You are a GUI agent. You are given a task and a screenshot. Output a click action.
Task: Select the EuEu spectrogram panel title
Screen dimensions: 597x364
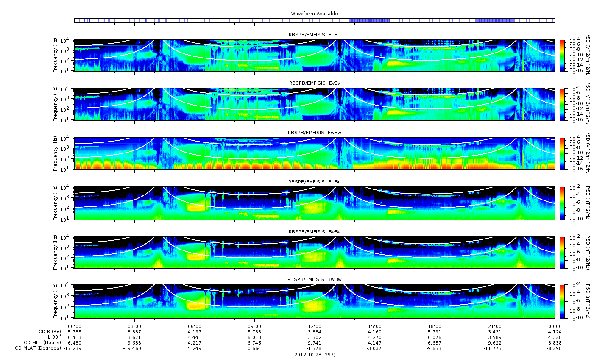pos(314,34)
